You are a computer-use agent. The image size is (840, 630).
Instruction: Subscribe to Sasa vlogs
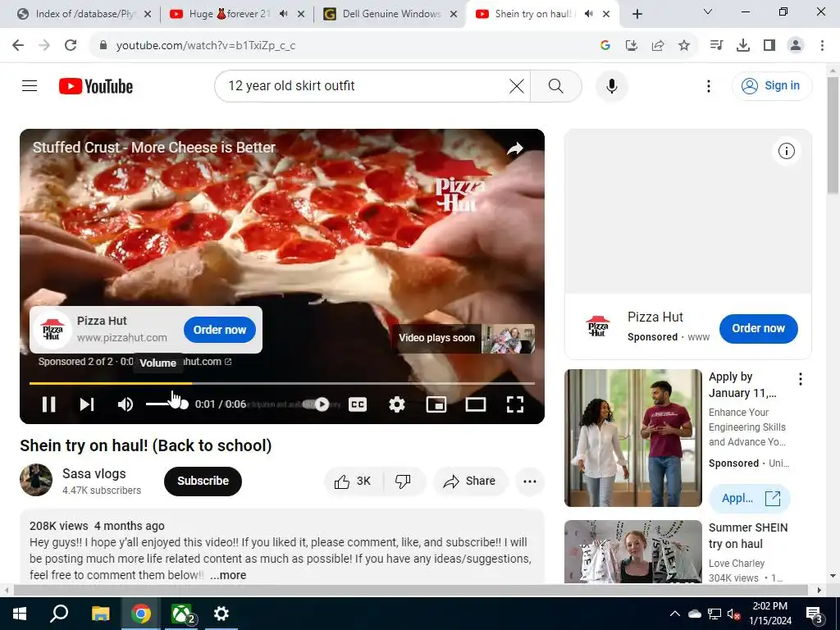203,481
